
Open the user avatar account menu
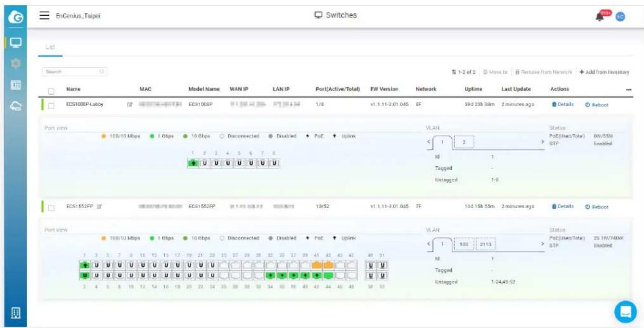pyautogui.click(x=620, y=16)
